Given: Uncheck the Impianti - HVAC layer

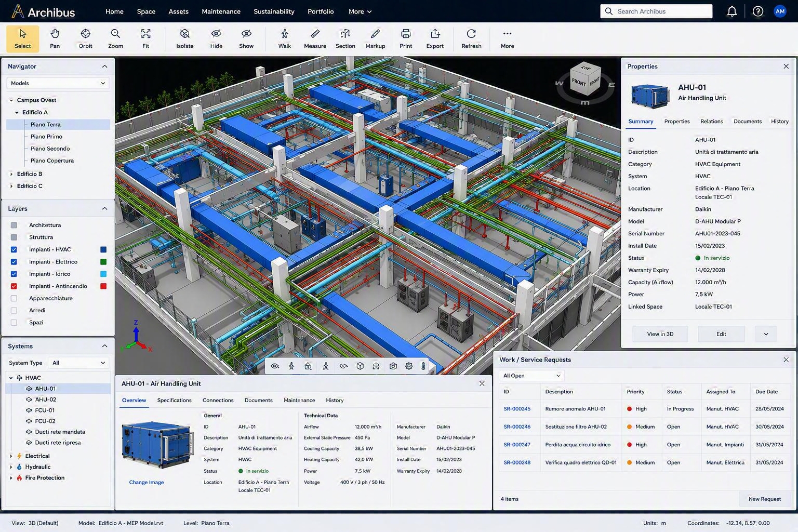Looking at the screenshot, I should click(14, 249).
